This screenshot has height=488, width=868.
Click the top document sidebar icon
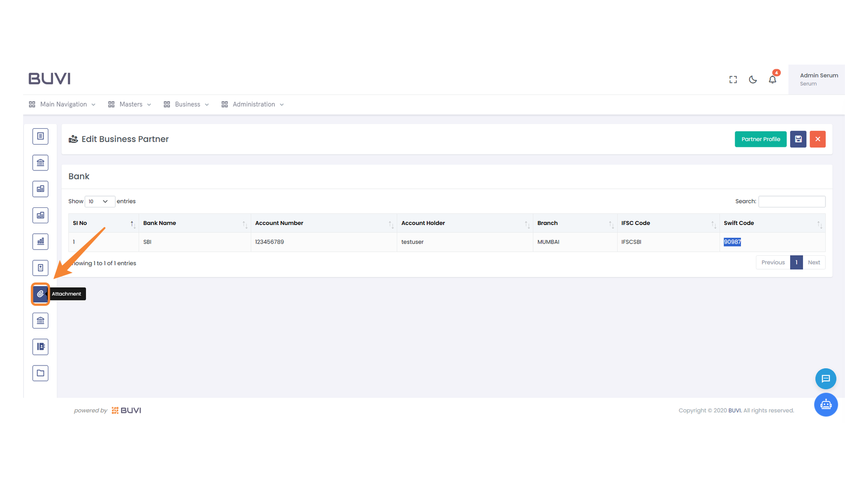tap(40, 136)
